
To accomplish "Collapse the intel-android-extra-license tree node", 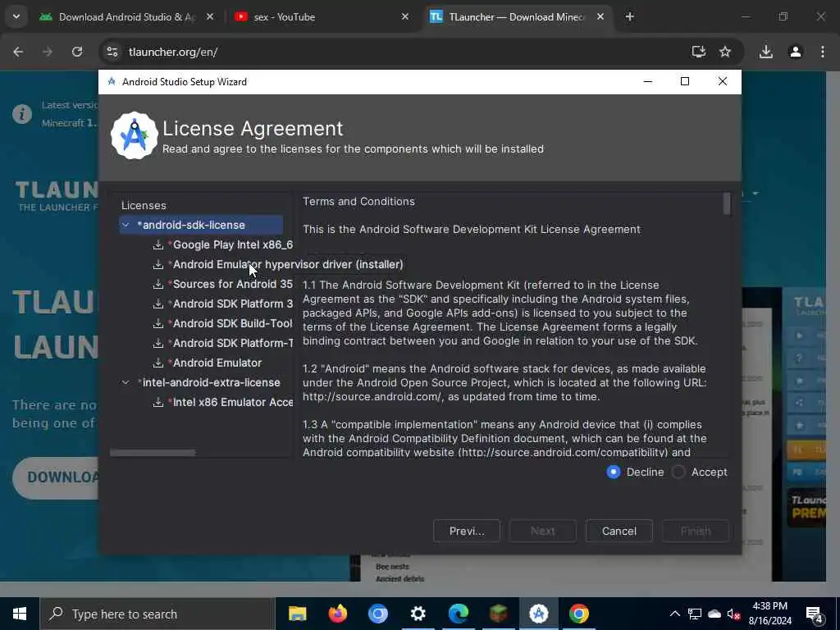I will (x=126, y=382).
